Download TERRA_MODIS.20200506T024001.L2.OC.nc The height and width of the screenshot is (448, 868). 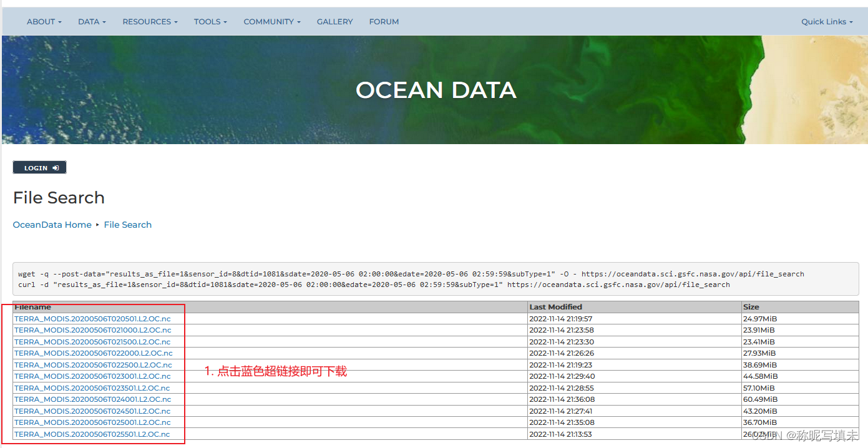pos(92,399)
